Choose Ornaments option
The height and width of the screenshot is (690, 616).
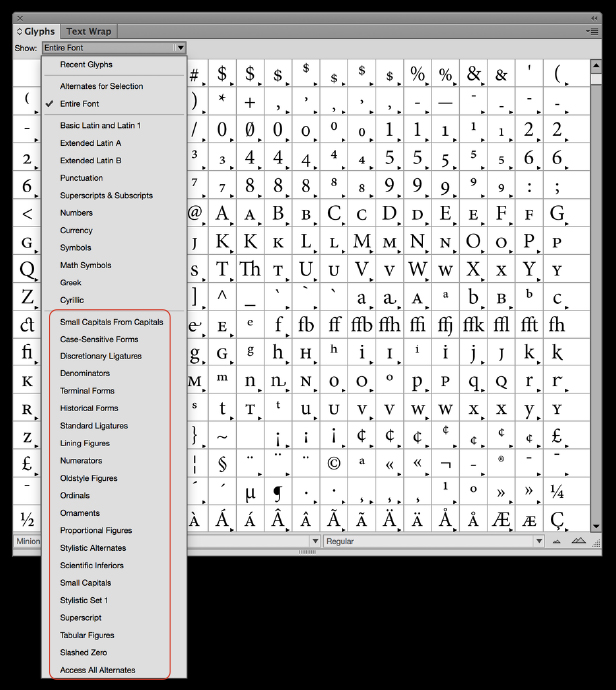tap(114, 513)
